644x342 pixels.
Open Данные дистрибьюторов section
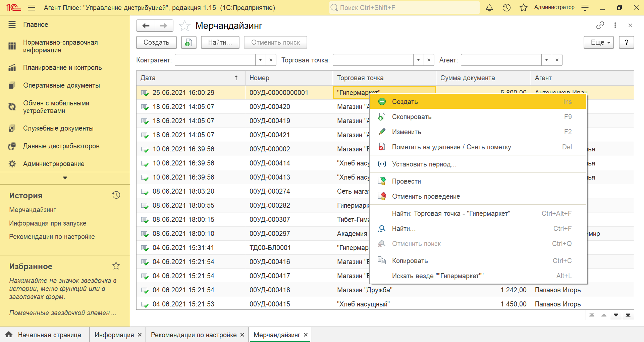point(65,146)
